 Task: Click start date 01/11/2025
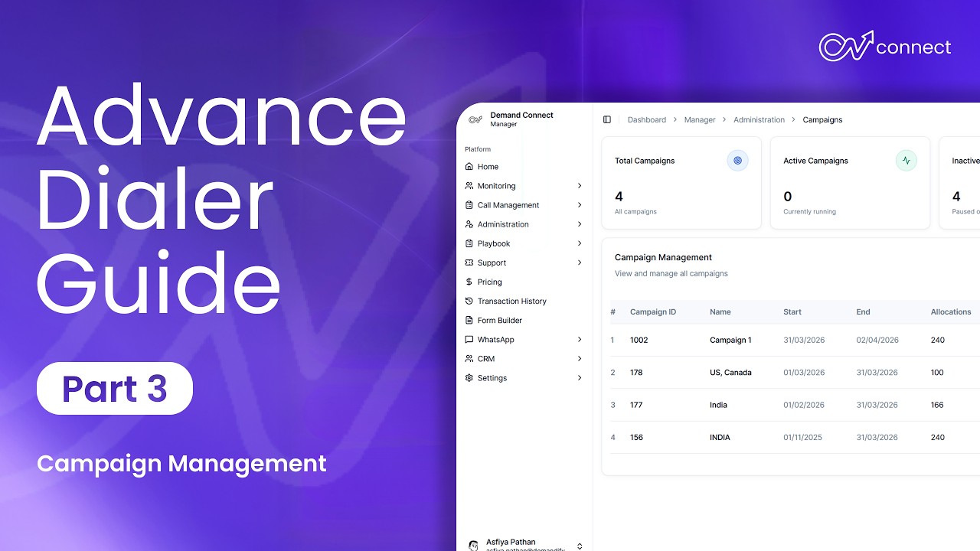[803, 438]
